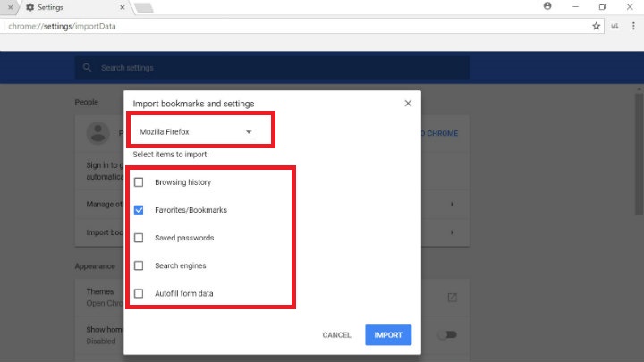Close the Import bookmarks dialog with X

408,104
